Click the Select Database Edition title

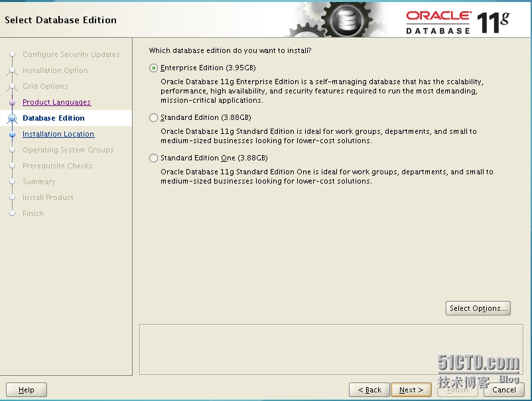pos(60,20)
